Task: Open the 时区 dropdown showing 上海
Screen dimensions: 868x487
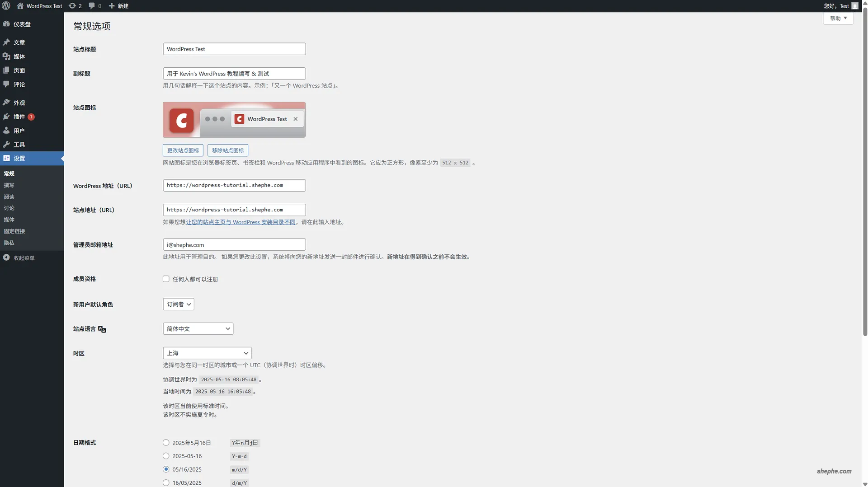Action: point(207,353)
